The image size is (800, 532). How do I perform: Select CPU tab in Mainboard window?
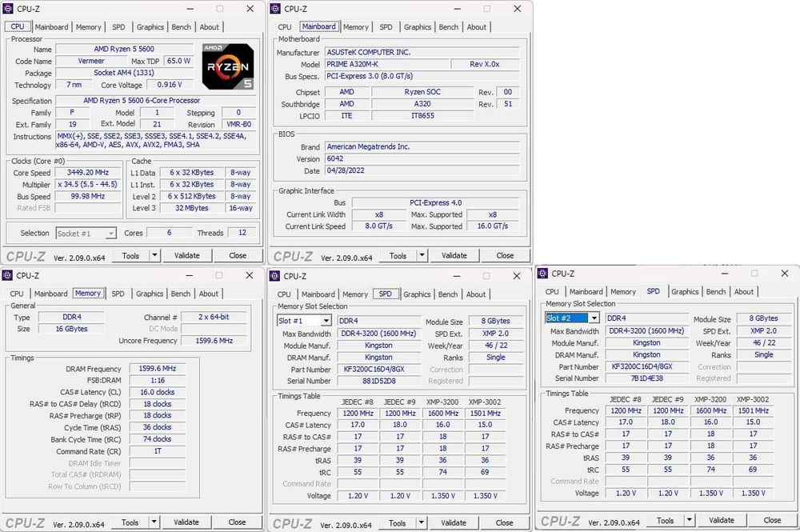point(285,27)
